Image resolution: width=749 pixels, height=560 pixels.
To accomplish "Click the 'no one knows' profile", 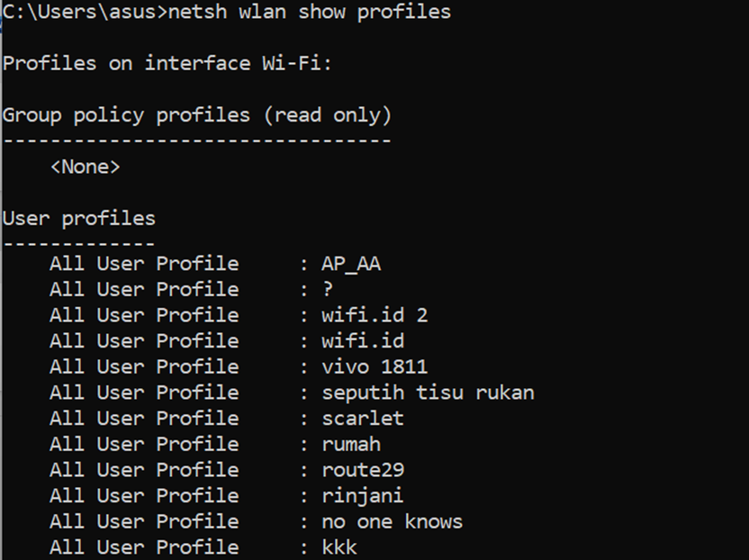I will [x=393, y=522].
